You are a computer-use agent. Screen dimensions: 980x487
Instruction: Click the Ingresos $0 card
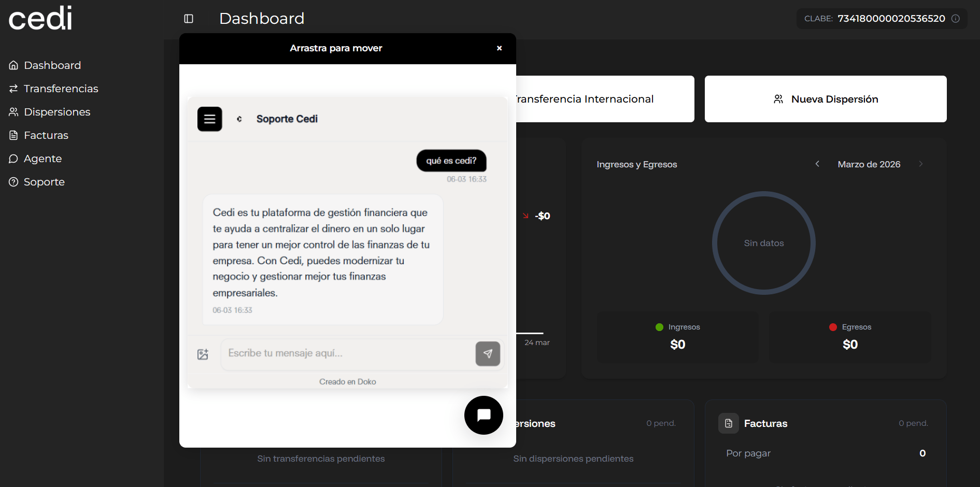click(678, 337)
